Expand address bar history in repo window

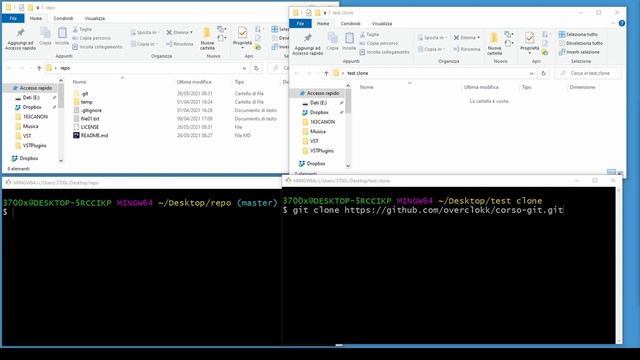coord(244,68)
